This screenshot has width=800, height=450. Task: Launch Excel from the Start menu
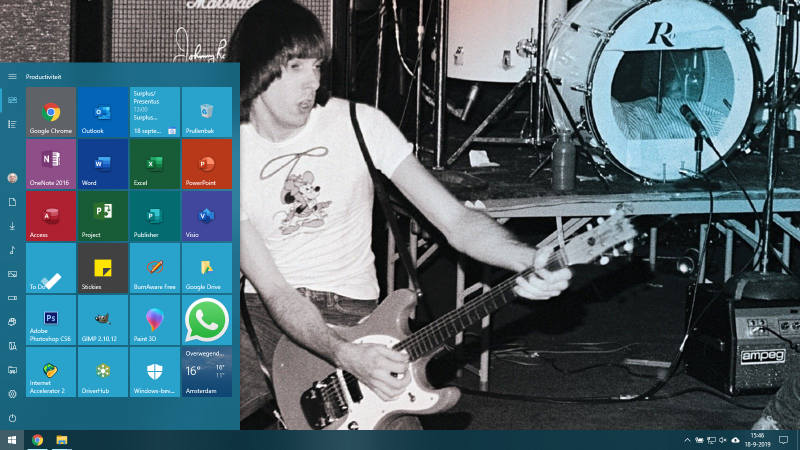155,164
